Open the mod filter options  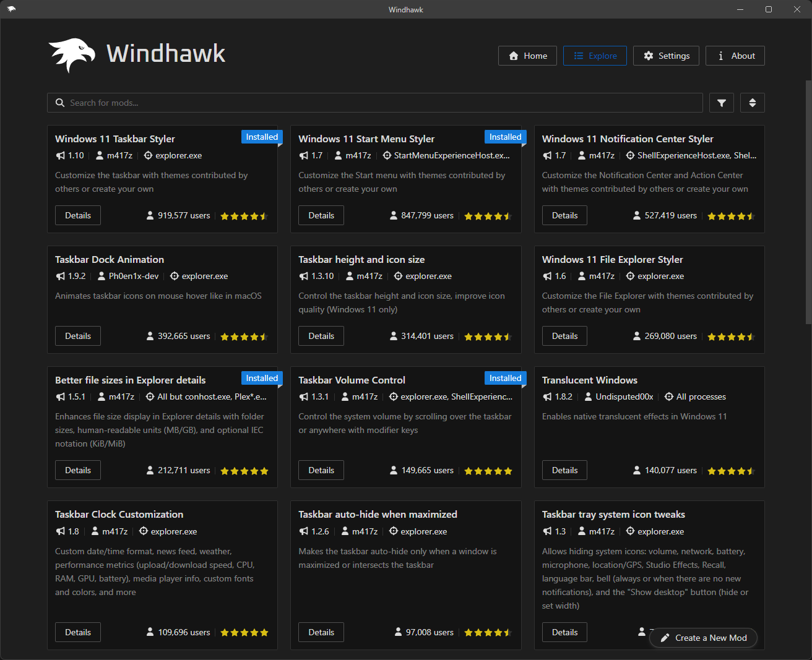pos(722,103)
